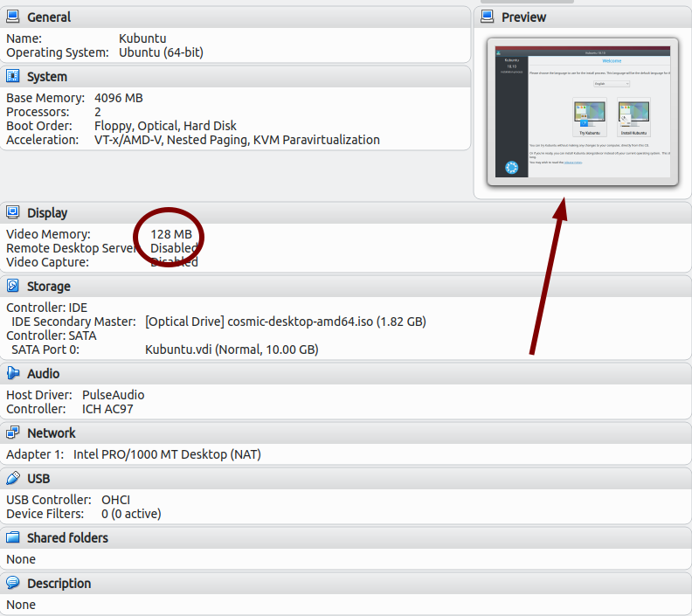
Task: Open the Storage header link
Action: [48, 287]
